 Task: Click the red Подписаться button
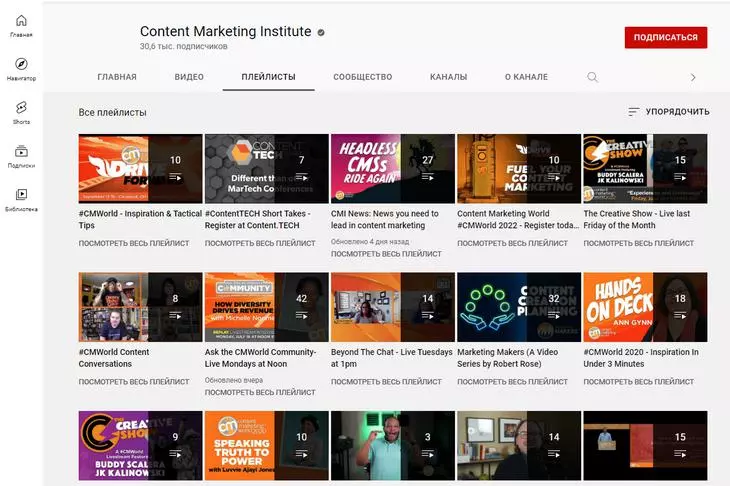click(x=665, y=37)
